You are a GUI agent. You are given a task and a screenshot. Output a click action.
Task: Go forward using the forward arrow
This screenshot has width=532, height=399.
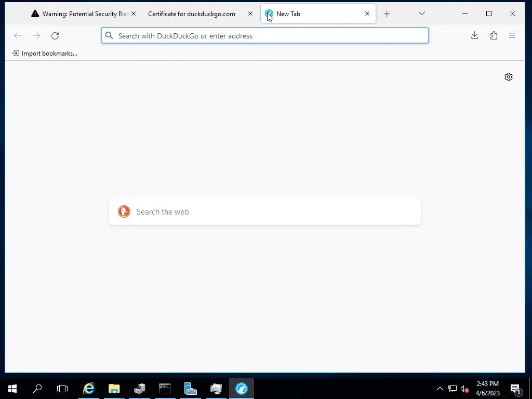tap(36, 36)
